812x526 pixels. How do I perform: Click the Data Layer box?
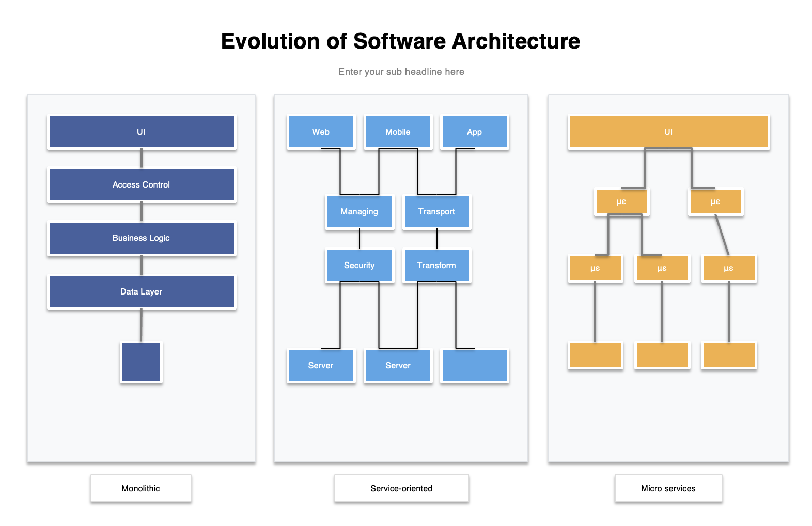[x=141, y=291]
